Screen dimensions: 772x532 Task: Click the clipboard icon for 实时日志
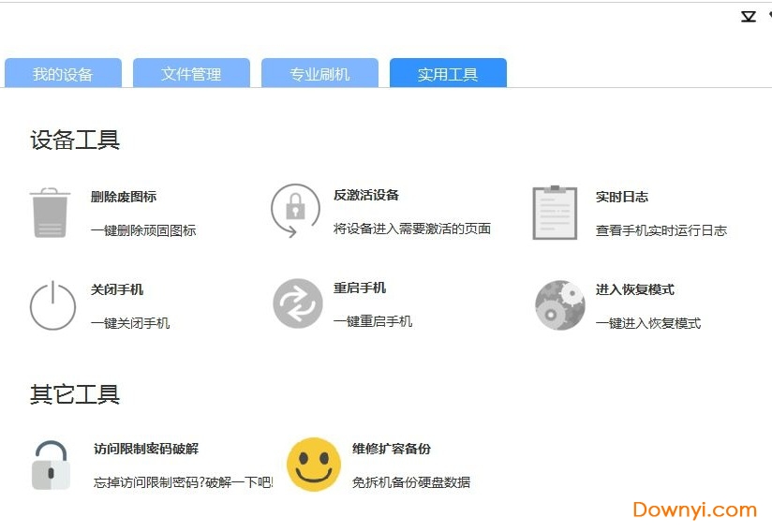point(555,213)
